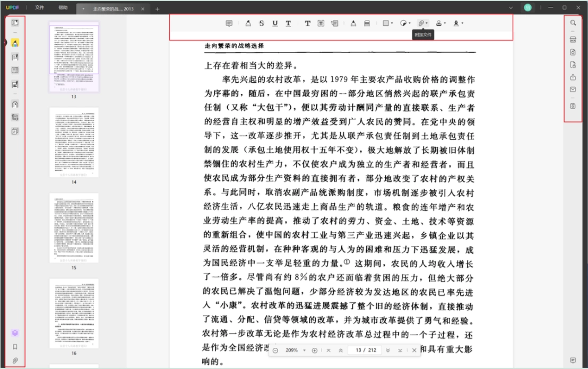Open the tab list chevron in title bar

click(511, 7)
